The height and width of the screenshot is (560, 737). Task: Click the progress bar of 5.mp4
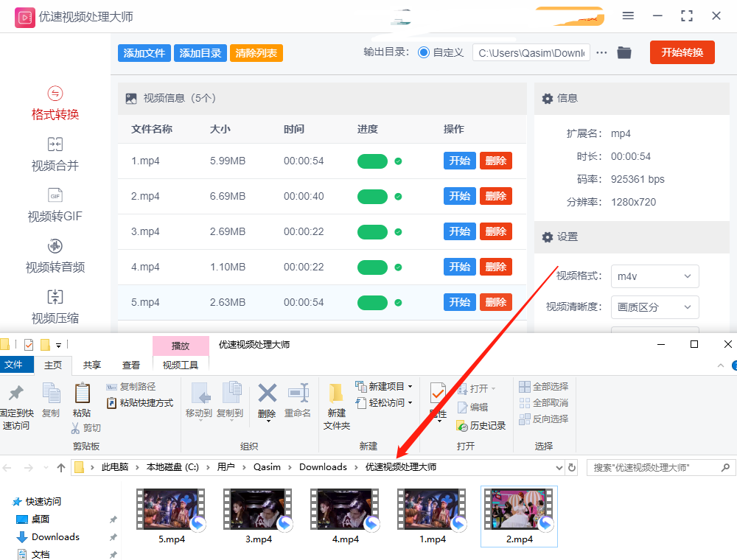[372, 303]
